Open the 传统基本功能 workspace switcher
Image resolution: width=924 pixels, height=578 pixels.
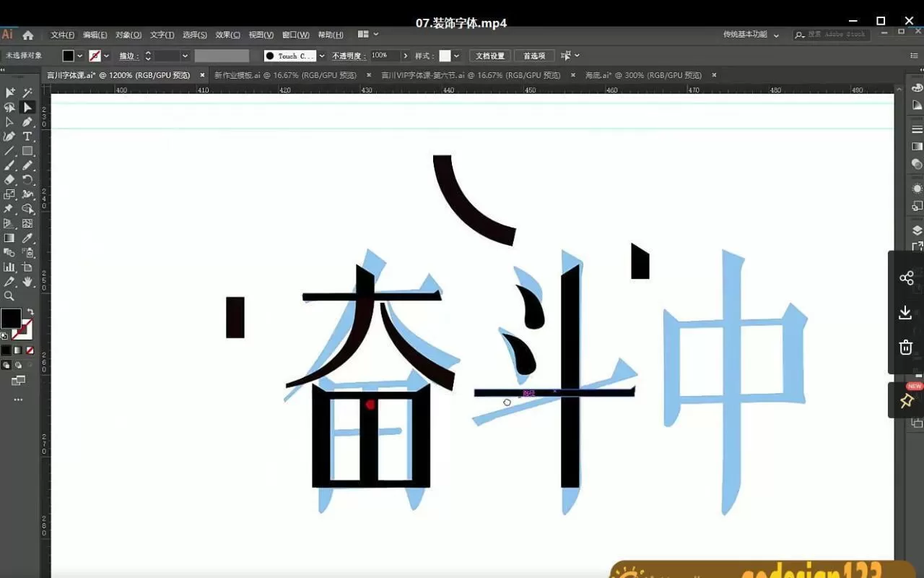744,34
